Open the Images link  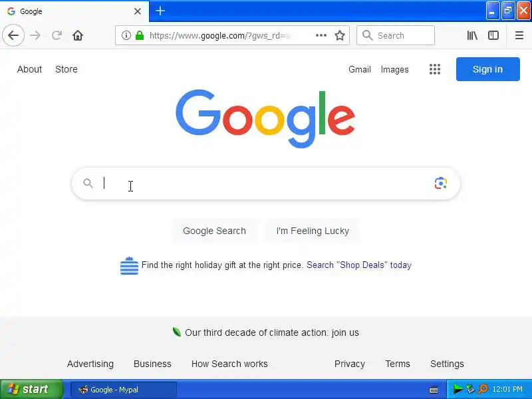[x=394, y=69]
